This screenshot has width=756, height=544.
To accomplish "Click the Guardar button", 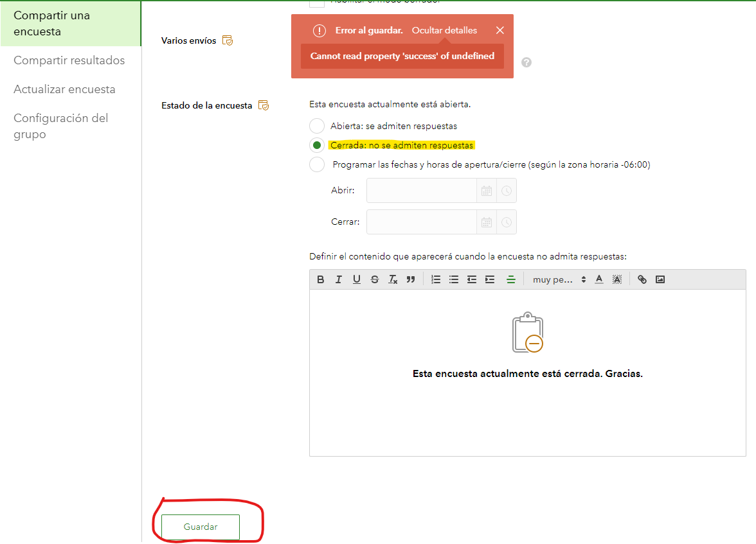I will [201, 527].
